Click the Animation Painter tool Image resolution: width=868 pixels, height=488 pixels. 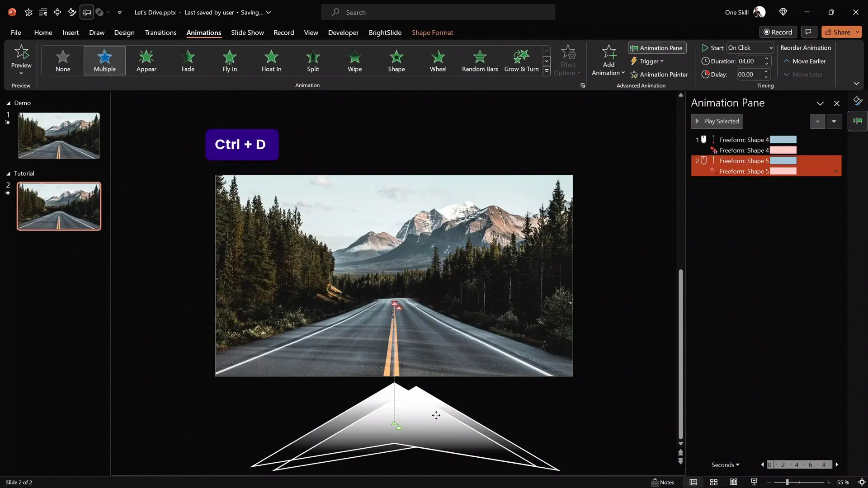click(x=659, y=75)
